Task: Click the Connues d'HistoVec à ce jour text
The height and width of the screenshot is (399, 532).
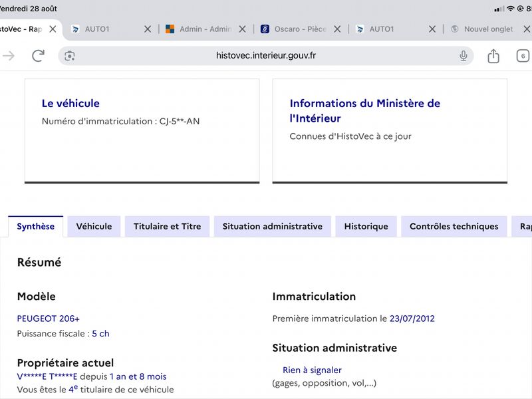Action: click(350, 136)
